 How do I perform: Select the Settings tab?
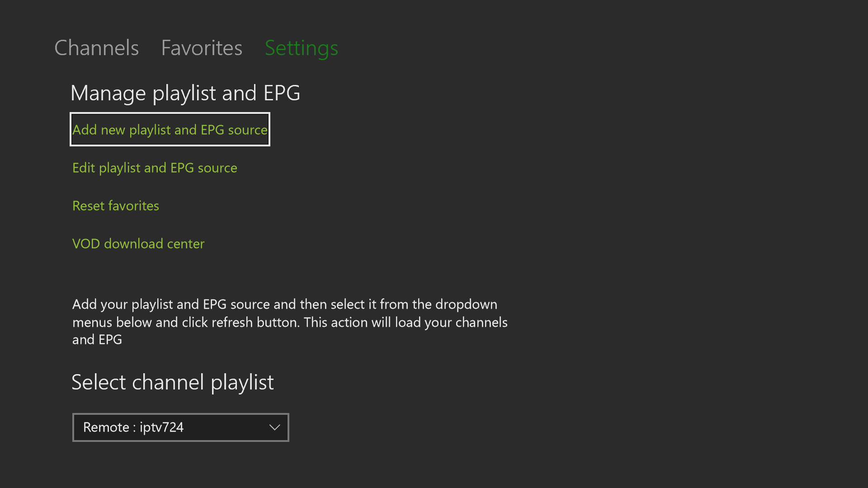tap(301, 48)
